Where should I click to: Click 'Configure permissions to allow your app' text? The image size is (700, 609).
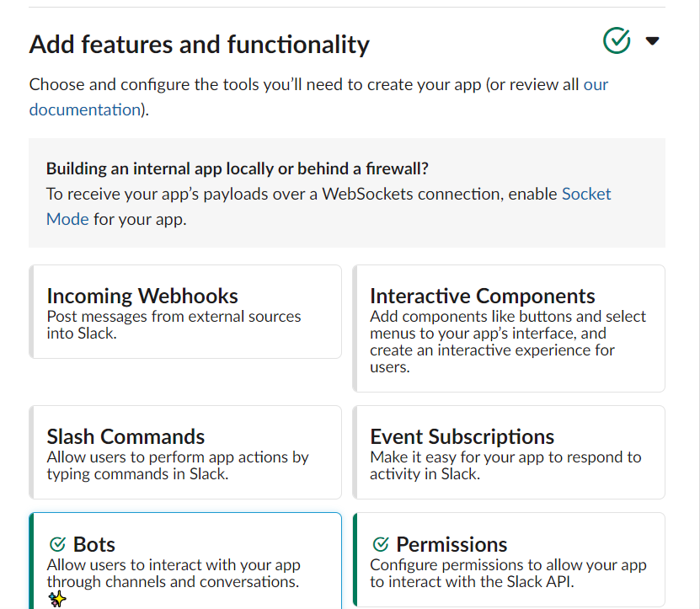pyautogui.click(x=508, y=573)
